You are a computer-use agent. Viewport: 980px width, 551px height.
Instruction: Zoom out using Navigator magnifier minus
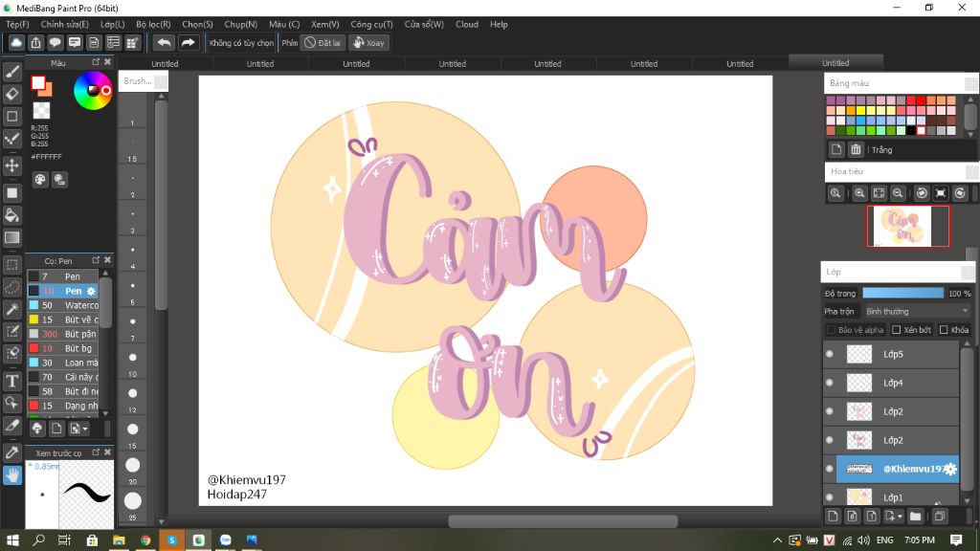(898, 193)
